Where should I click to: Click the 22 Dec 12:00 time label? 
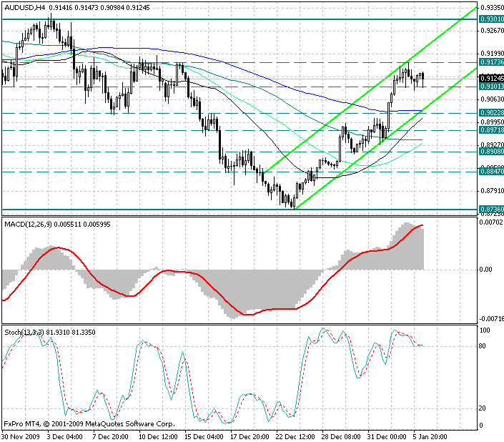point(295,437)
